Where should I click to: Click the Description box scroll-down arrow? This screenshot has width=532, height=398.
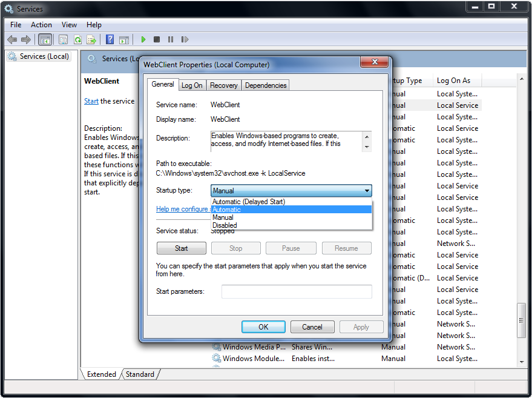pos(367,147)
